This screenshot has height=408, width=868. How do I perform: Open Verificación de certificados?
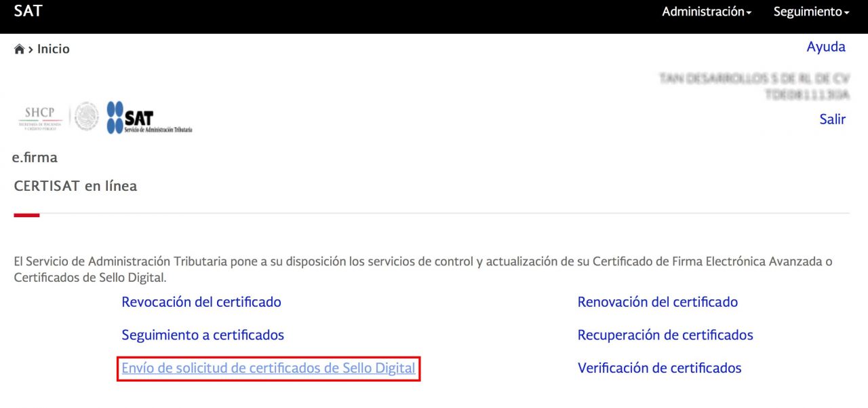click(660, 368)
